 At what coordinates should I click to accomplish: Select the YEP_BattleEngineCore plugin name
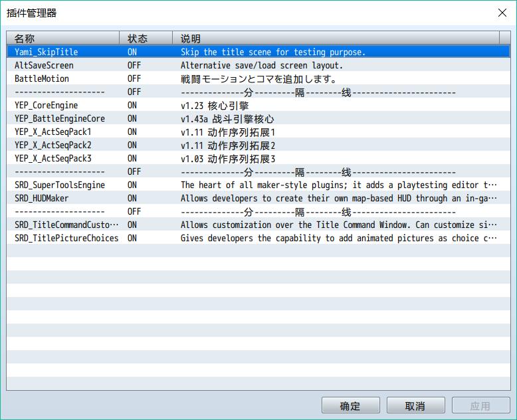(60, 118)
